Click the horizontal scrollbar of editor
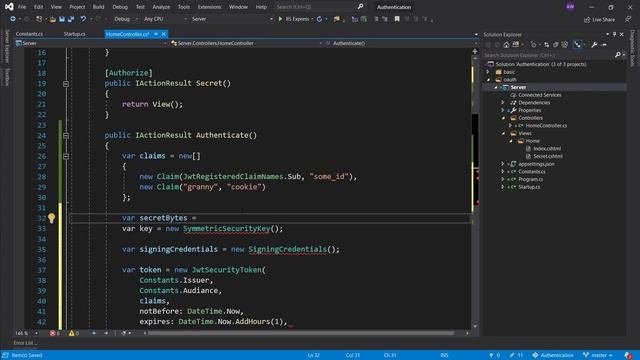The width and height of the screenshot is (640, 360). (300, 333)
